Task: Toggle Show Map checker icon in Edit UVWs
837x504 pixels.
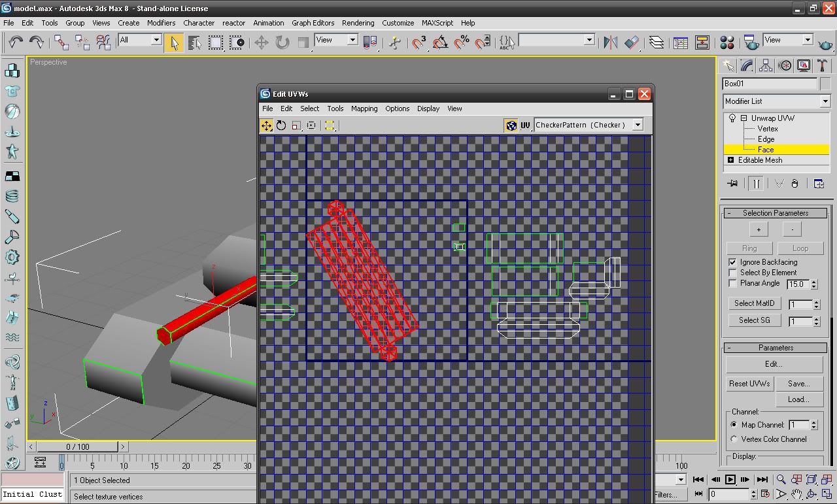Action: click(511, 126)
